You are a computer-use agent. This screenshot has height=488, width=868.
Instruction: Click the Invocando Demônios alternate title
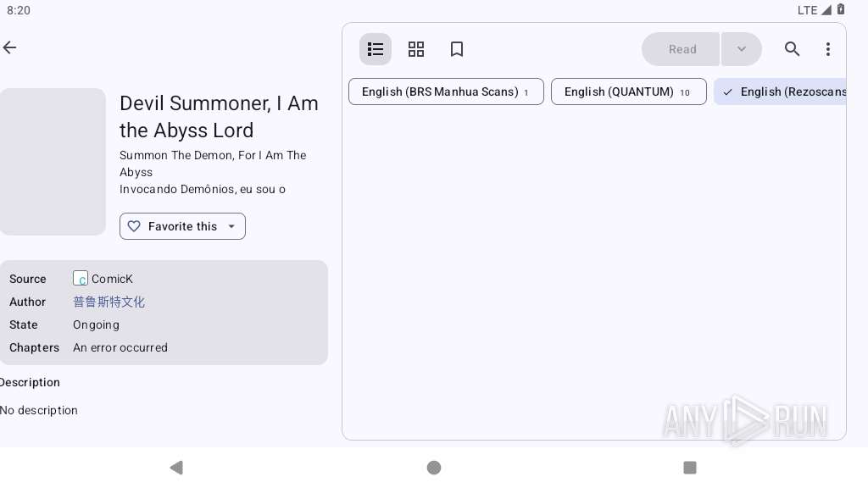(x=203, y=189)
